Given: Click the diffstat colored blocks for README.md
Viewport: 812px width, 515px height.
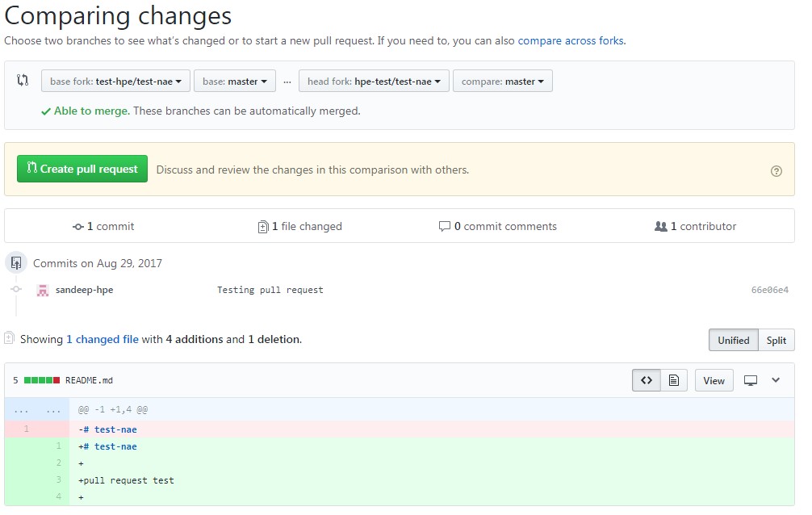Looking at the screenshot, I should coord(42,380).
